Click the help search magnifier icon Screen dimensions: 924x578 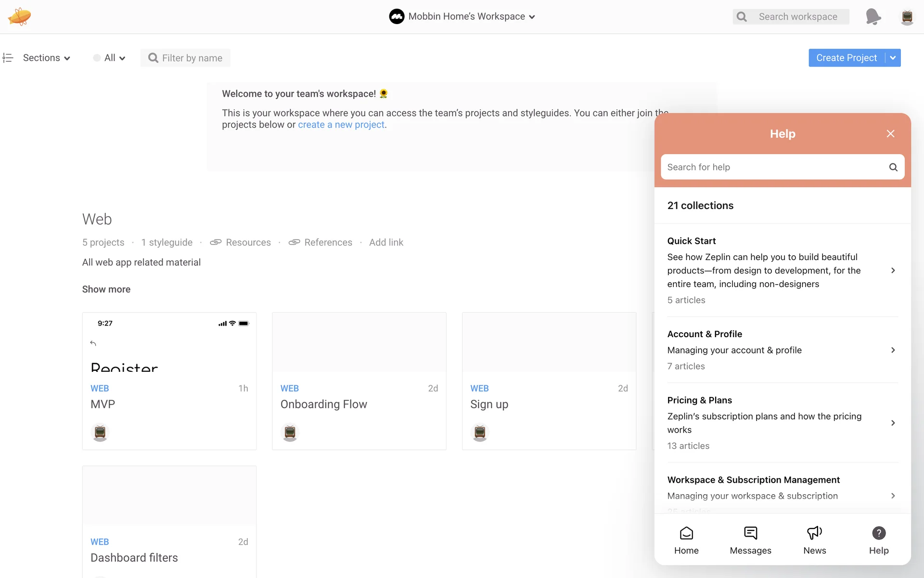tap(893, 167)
